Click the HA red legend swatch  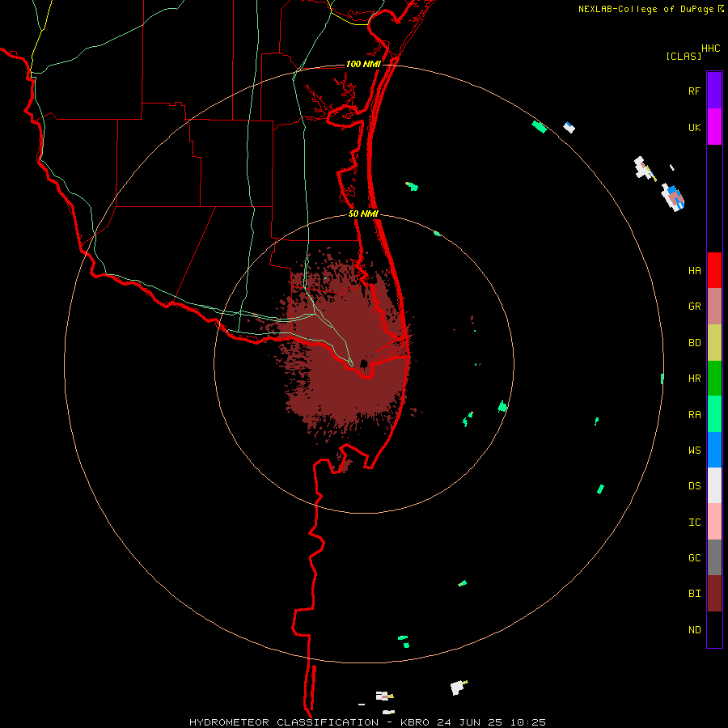coord(714,270)
